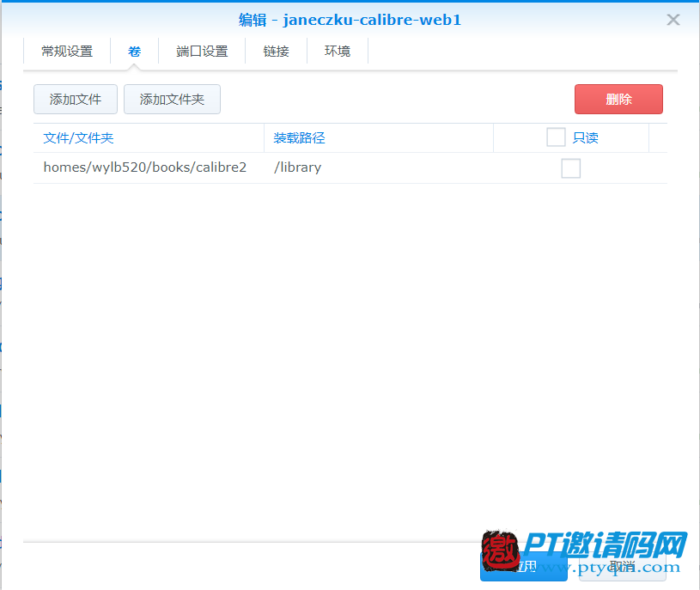Switch to the 端口设置 tab

[x=202, y=52]
